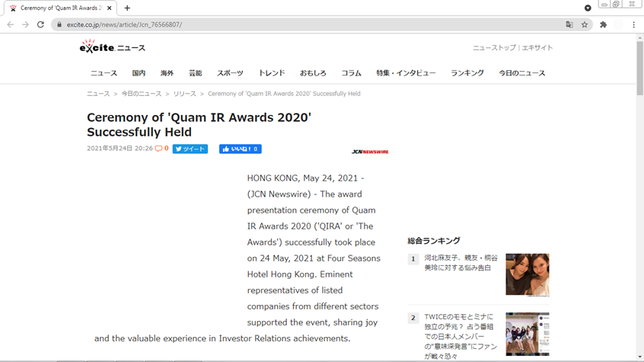Click the Excite news logo
The image size is (644, 362).
(112, 47)
